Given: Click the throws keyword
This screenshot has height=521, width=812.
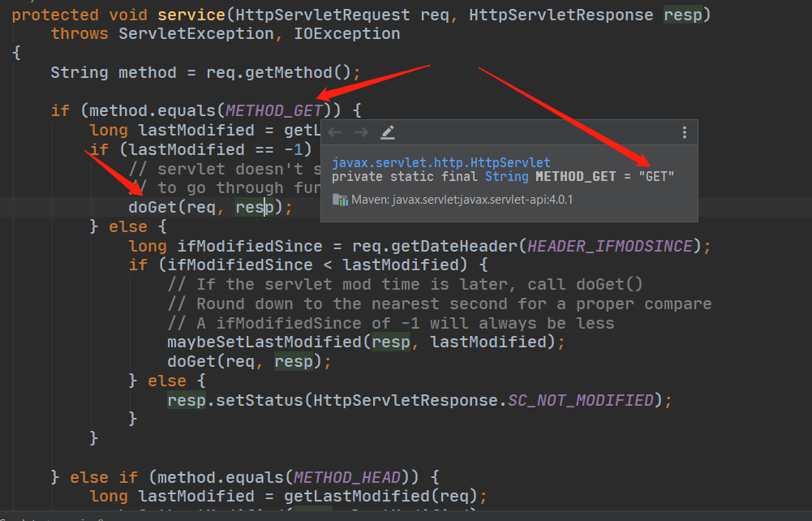Looking at the screenshot, I should coord(79,33).
